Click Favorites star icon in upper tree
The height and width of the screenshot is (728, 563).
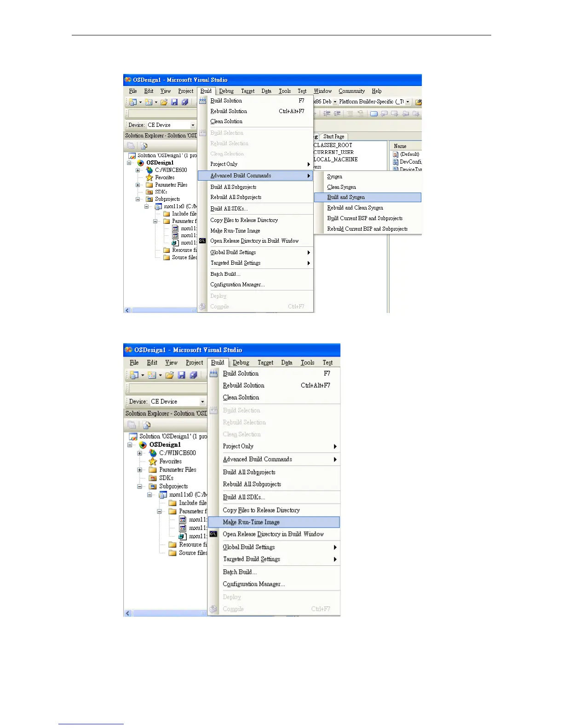coord(149,177)
